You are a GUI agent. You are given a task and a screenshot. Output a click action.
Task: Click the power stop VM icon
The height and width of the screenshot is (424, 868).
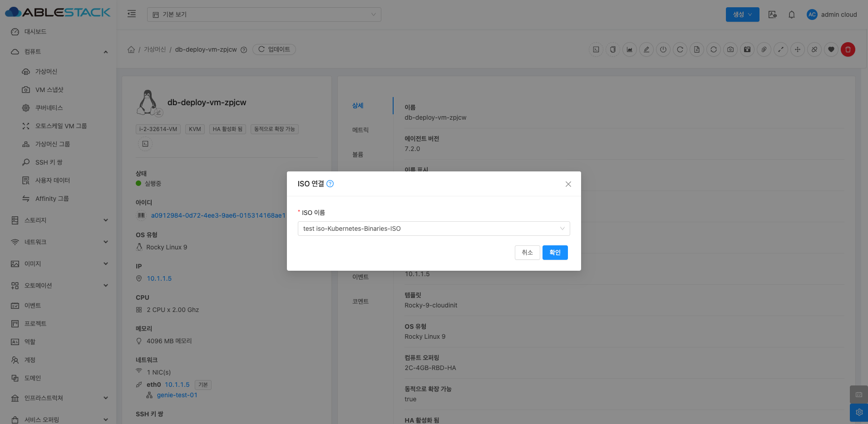pyautogui.click(x=663, y=49)
